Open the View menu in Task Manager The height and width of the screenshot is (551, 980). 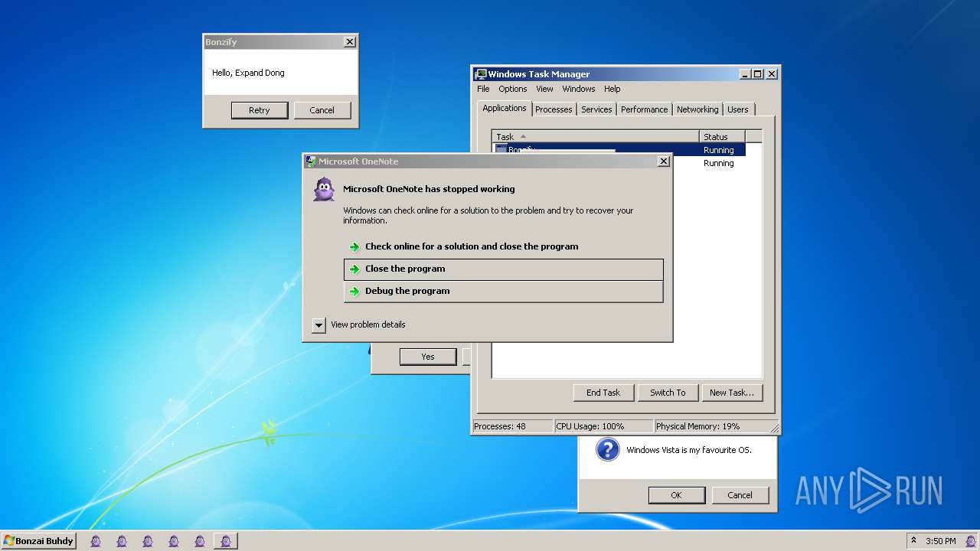point(544,89)
